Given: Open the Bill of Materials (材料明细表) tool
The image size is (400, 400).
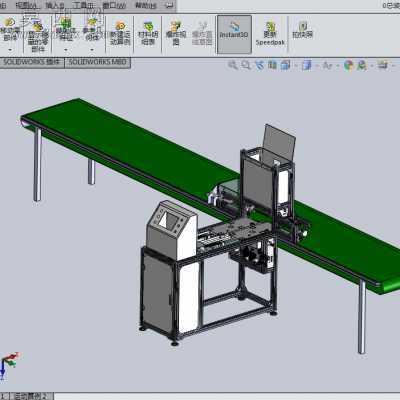Looking at the screenshot, I should (x=148, y=33).
